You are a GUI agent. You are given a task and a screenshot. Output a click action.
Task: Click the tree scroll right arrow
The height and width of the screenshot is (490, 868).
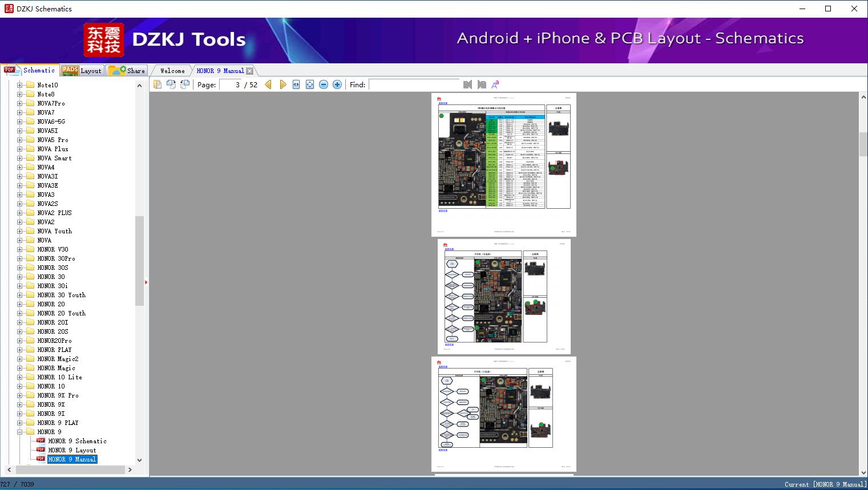pos(130,469)
